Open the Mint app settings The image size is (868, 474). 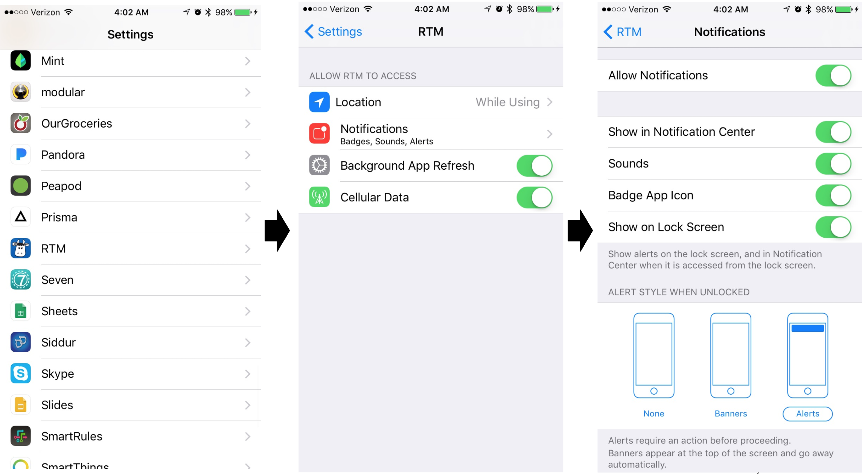(x=130, y=61)
